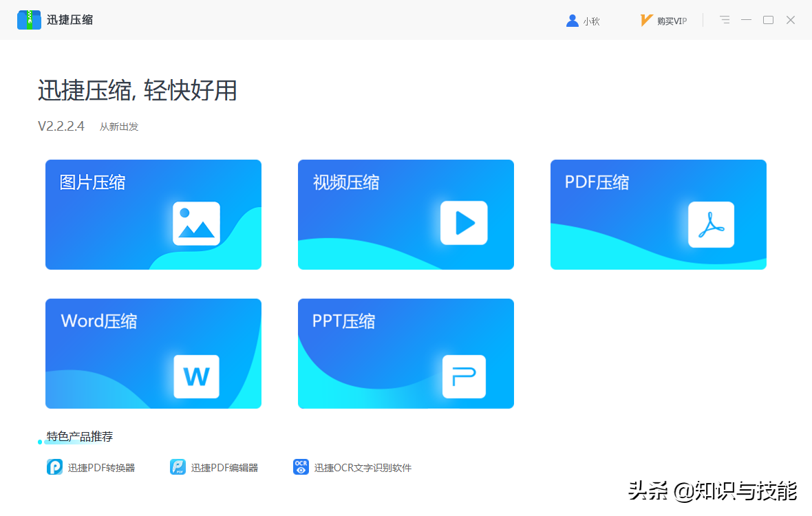Screen dimensions: 812x516
Task: Click the 小秋 username label
Action: pos(591,21)
